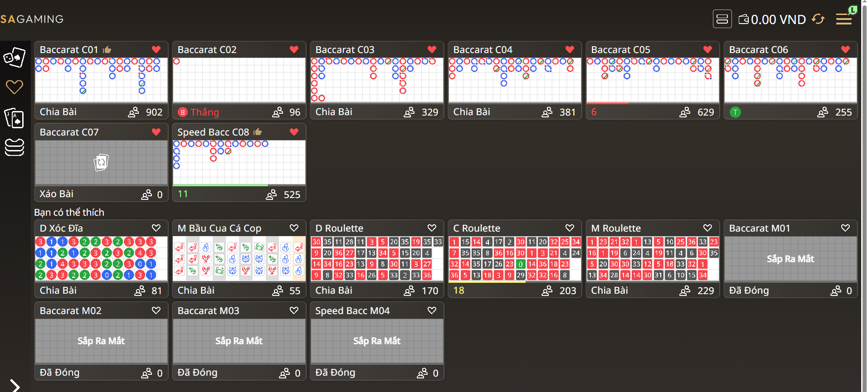The image size is (868, 392).
Task: Unfavorite the Speed Bacc C08 table
Action: [x=294, y=132]
